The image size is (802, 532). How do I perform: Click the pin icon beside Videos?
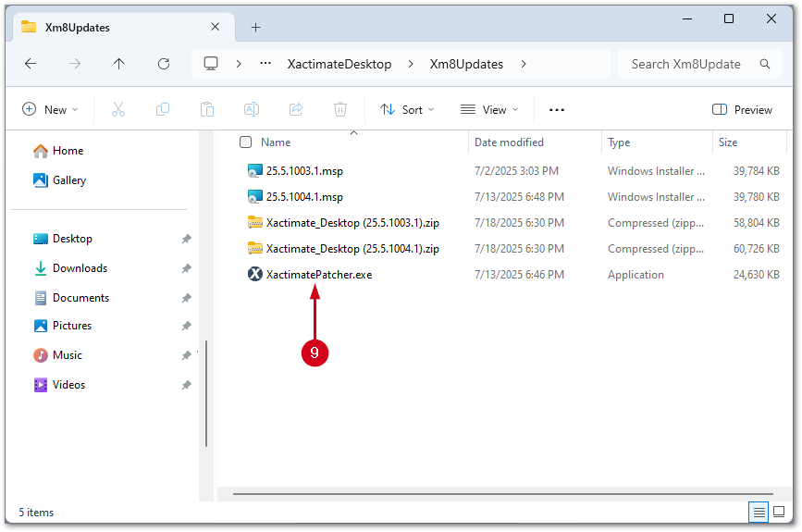click(x=186, y=385)
